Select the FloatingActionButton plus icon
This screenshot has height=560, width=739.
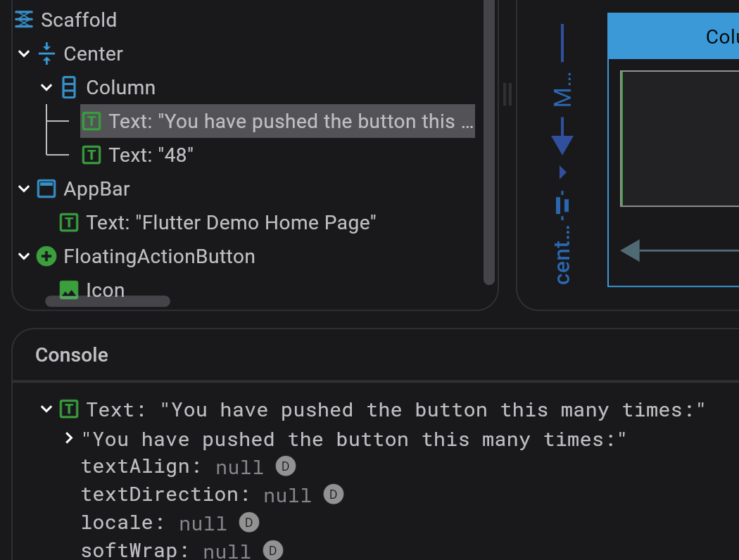tap(46, 256)
